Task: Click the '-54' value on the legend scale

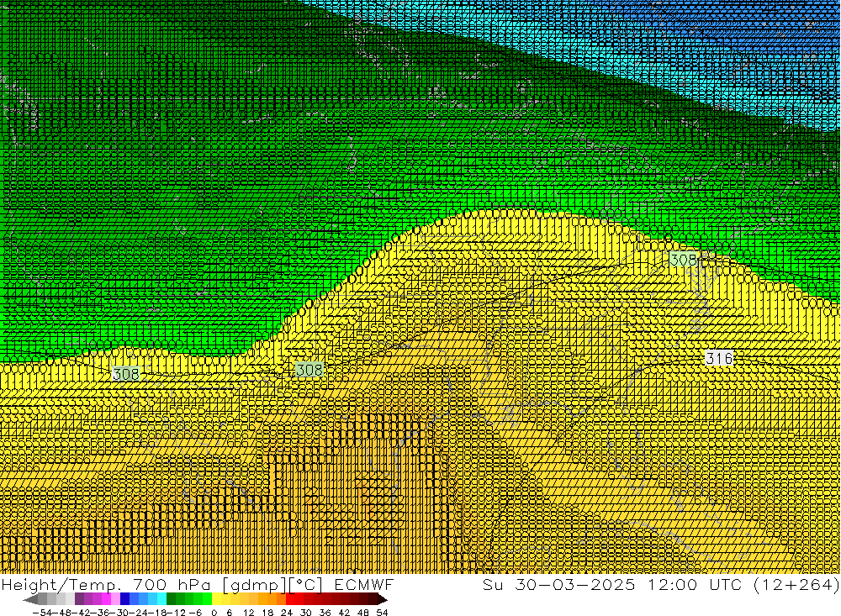Action: [42, 613]
